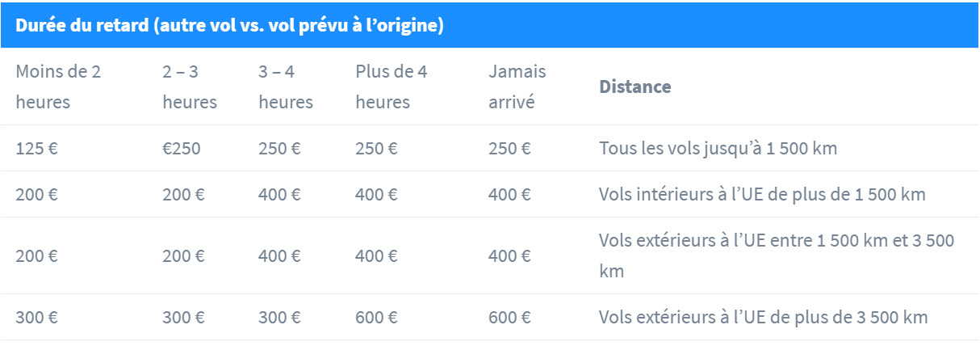The width and height of the screenshot is (980, 346).
Task: Select the "Jamais arrivé" column header
Action: tap(517, 86)
